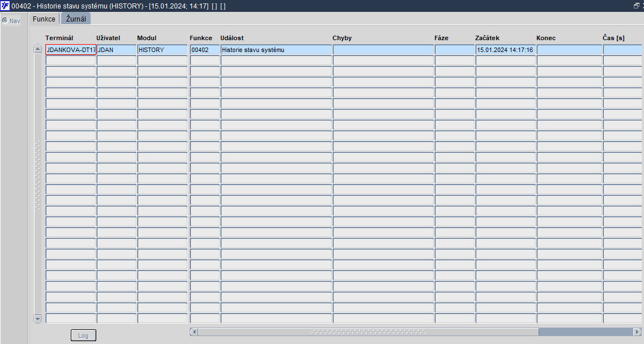Click the Log button
Viewport: 644px width, 344px height.
tap(83, 336)
